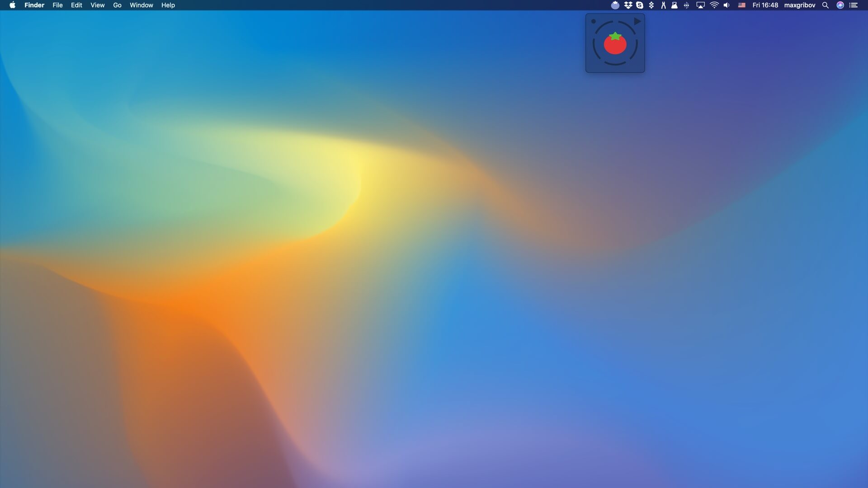Open the Finder menu

coord(34,5)
